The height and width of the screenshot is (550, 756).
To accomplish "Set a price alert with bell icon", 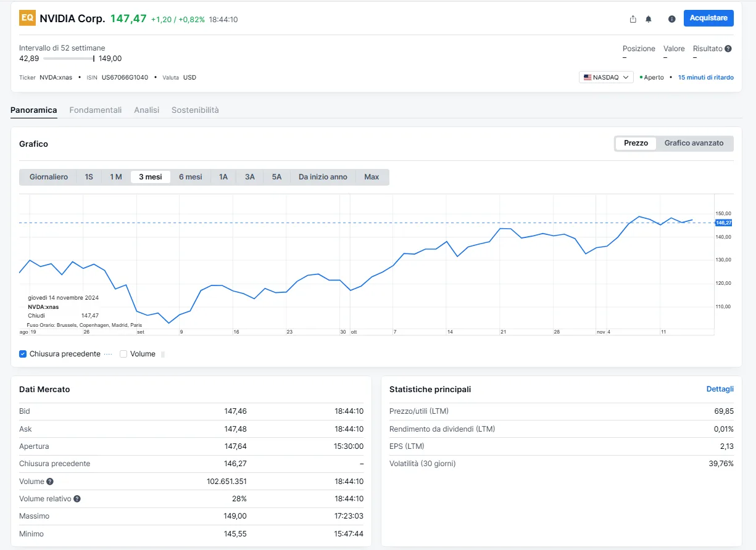I will [649, 19].
